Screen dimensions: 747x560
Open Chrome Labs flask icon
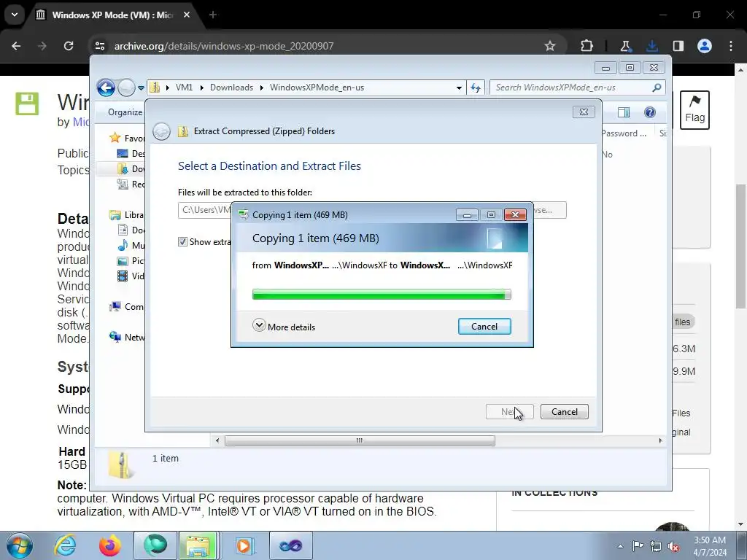click(x=625, y=46)
